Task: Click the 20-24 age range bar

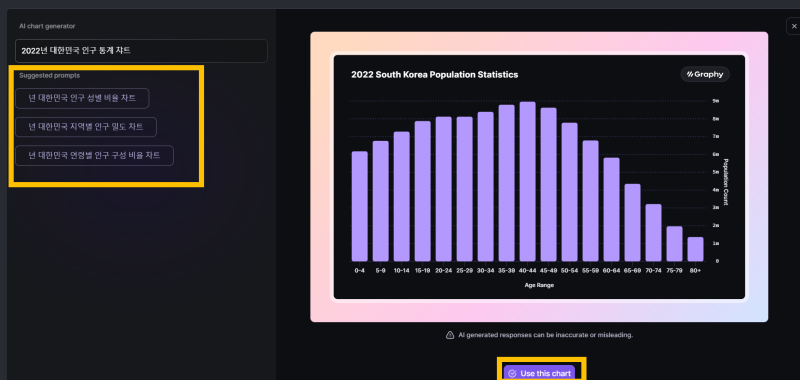Action: pos(443,189)
